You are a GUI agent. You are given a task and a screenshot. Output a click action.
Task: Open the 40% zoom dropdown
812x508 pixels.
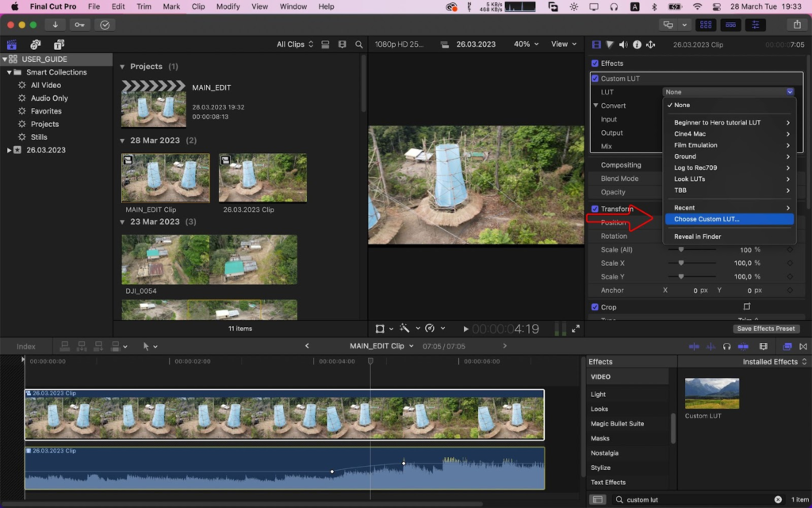(x=527, y=44)
